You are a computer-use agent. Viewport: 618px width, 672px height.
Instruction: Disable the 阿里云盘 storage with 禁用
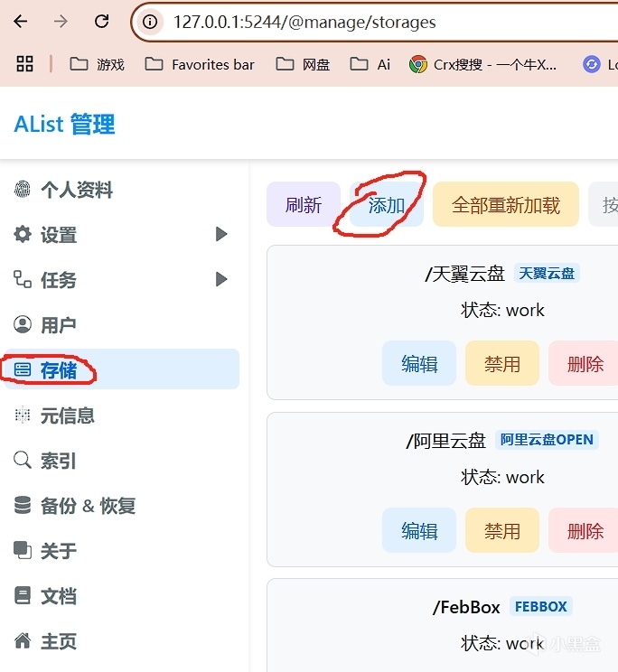coord(502,531)
